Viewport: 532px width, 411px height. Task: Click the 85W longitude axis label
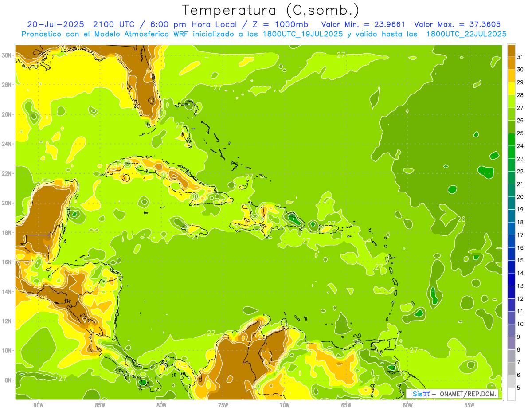point(100,406)
